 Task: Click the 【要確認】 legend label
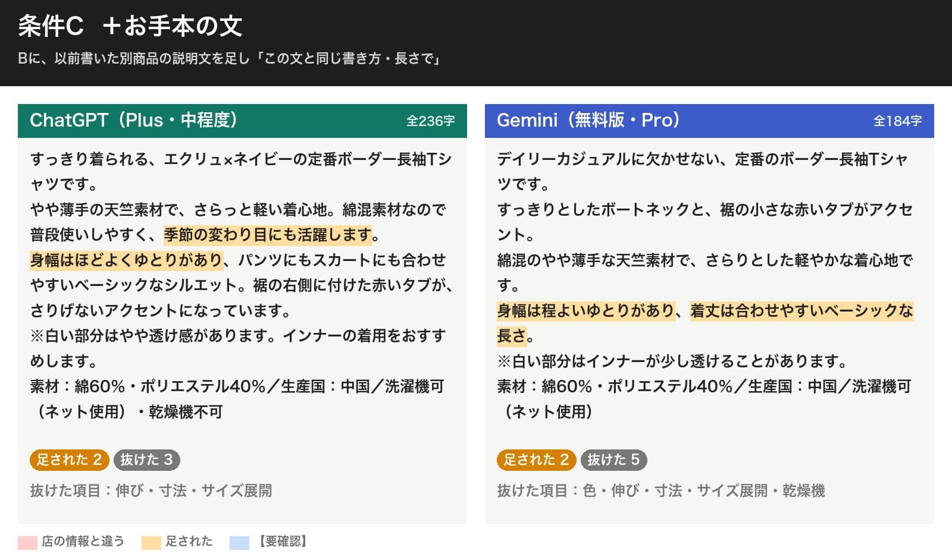pos(282,541)
